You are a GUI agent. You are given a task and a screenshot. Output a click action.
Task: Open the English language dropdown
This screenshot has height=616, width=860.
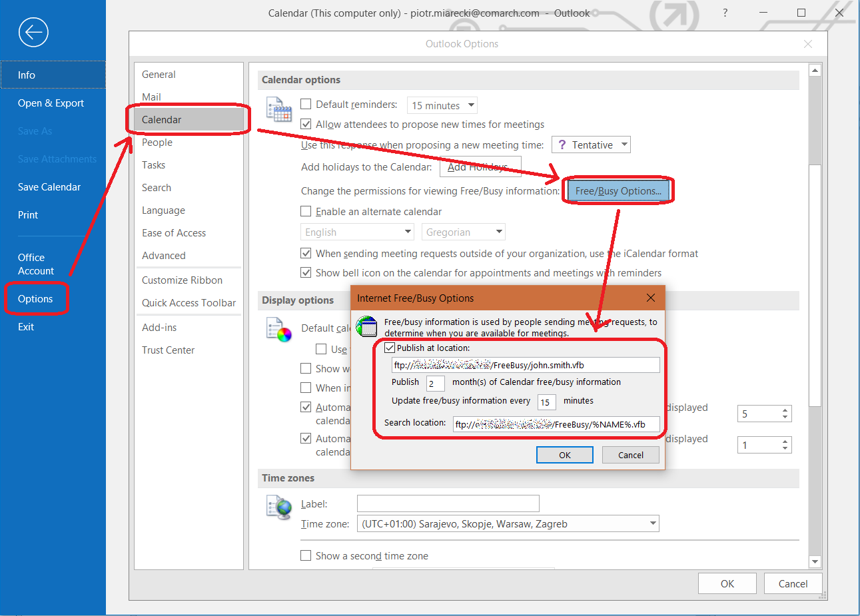point(358,232)
